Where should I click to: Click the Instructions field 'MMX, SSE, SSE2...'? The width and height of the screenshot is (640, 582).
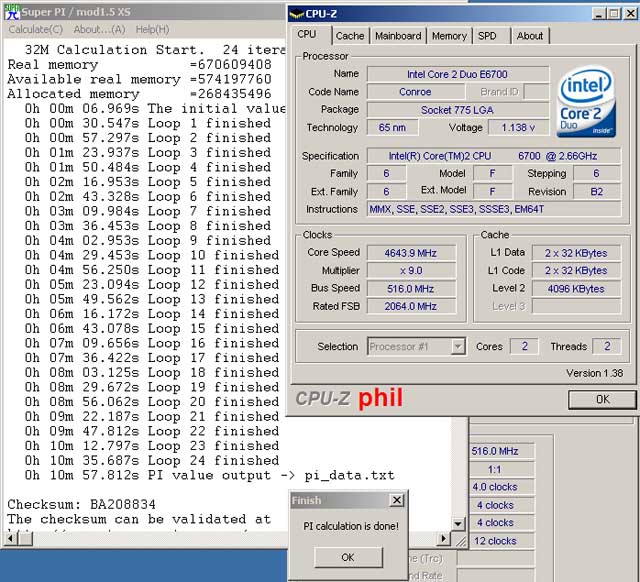tap(494, 209)
